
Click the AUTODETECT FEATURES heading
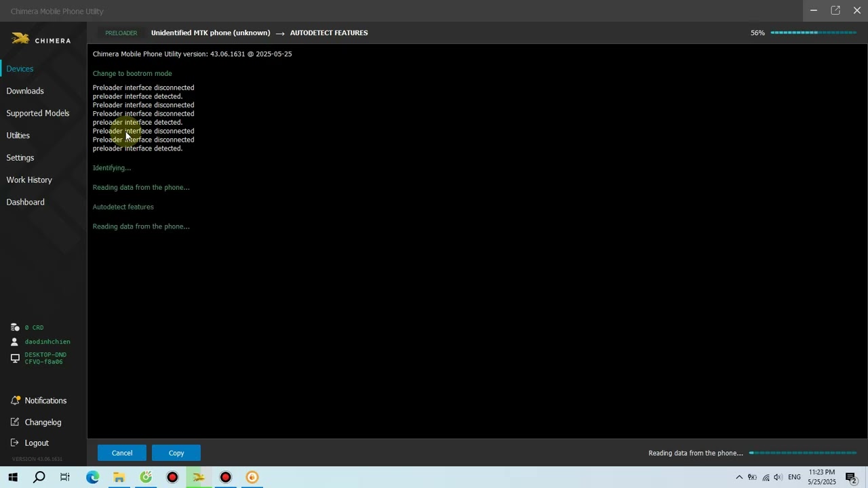point(329,33)
